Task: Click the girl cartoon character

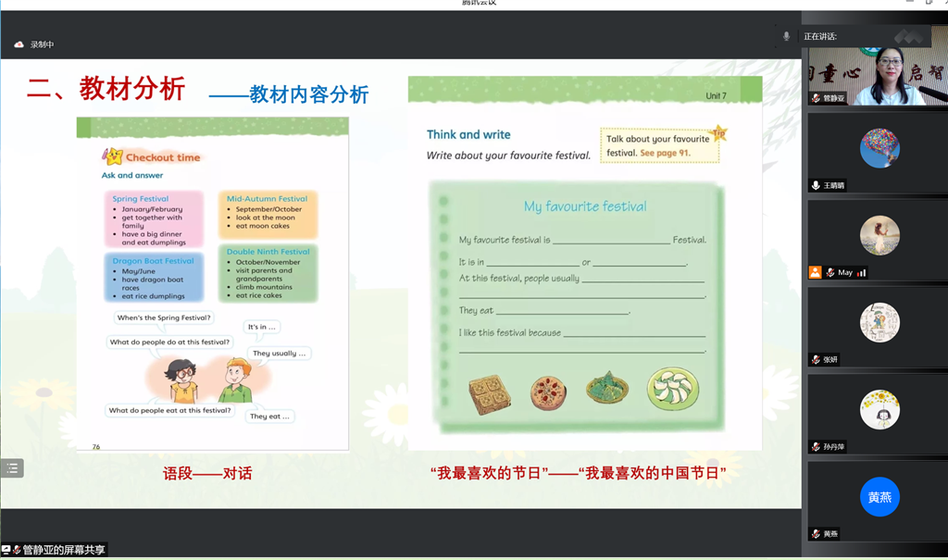Action: pos(182,381)
